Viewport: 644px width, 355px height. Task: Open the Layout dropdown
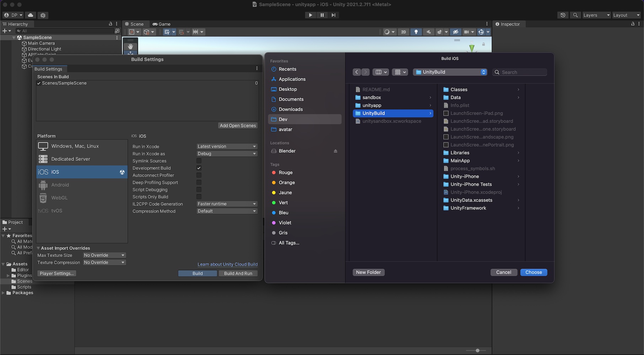[626, 15]
